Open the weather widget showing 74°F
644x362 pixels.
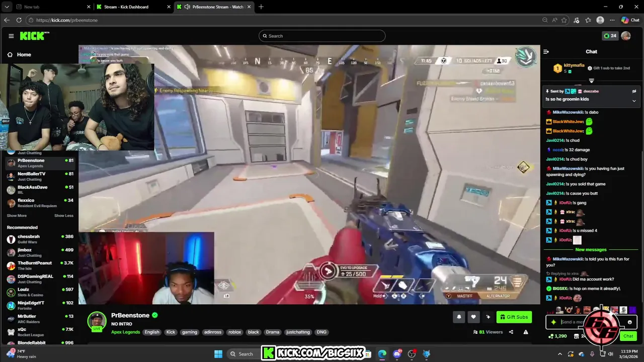(x=23, y=354)
